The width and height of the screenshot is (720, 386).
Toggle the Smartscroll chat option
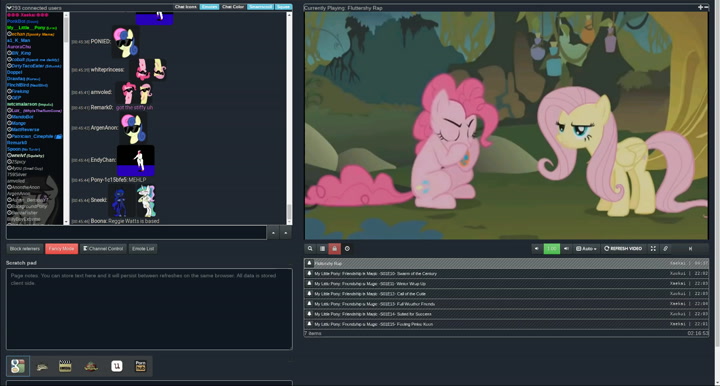[260, 7]
